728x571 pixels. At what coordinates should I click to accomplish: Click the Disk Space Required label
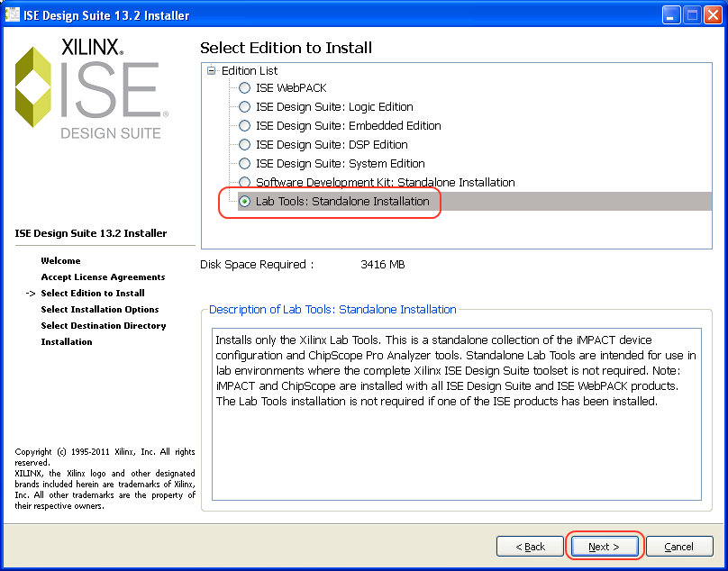[257, 265]
